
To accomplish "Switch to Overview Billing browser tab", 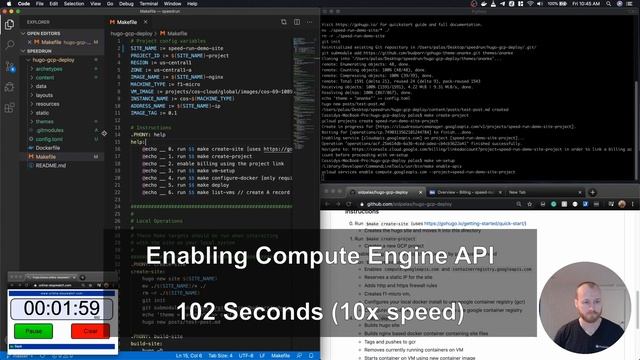I will pyautogui.click(x=465, y=192).
